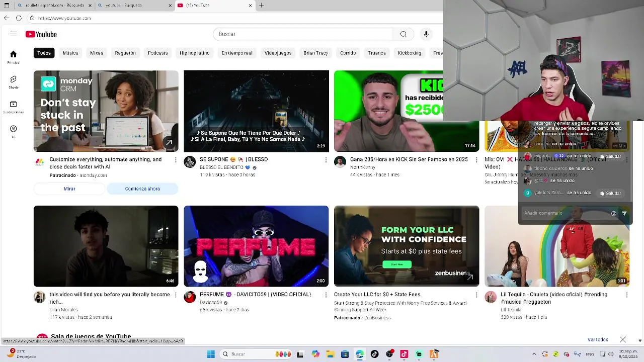Click BLESSD EL BENDITO channel avatar
This screenshot has height=362, width=644.
pos(190,162)
